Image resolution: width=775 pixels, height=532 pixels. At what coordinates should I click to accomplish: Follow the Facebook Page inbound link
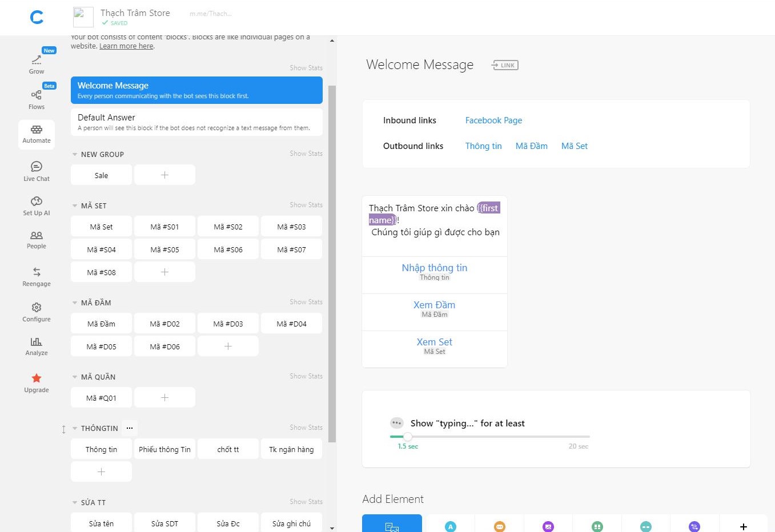(493, 120)
